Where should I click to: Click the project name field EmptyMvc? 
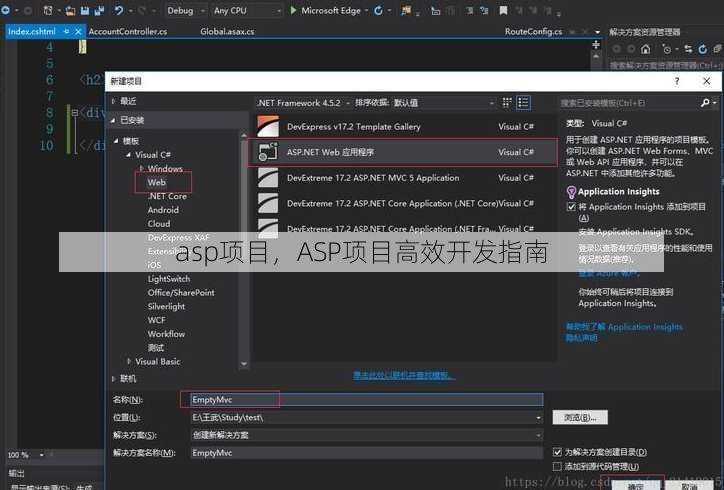coord(367,400)
